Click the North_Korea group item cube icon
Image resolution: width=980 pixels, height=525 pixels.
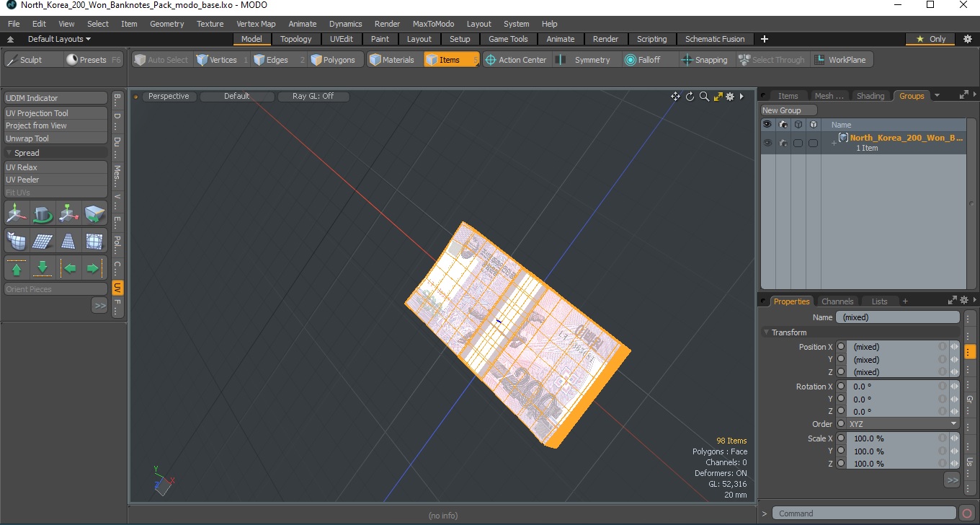tap(843, 138)
